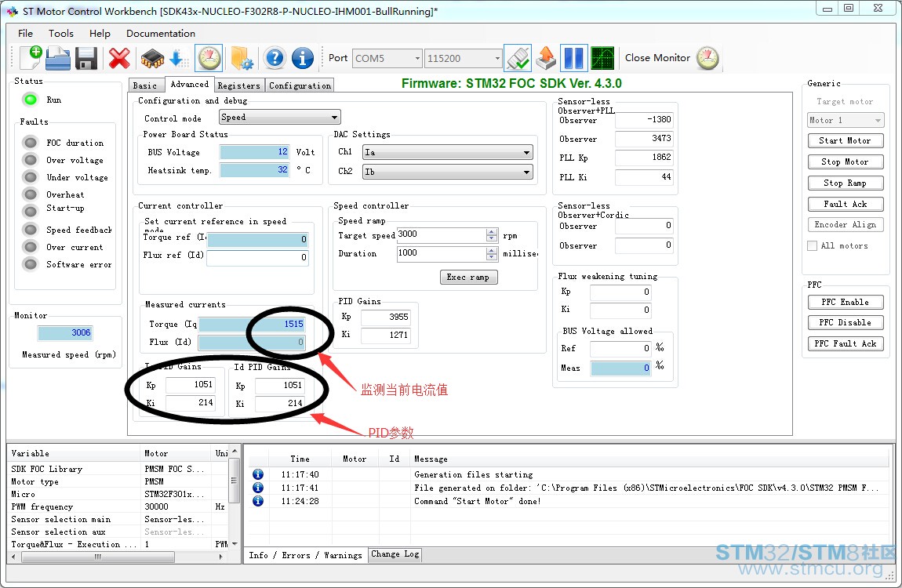Click the Flux weakening Kp field
This screenshot has width=902, height=588.
click(x=620, y=292)
